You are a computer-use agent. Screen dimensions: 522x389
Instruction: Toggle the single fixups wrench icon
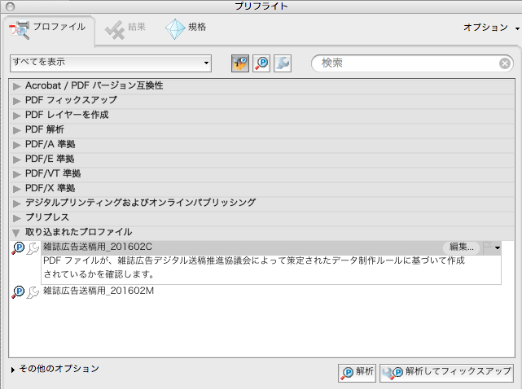tap(283, 63)
